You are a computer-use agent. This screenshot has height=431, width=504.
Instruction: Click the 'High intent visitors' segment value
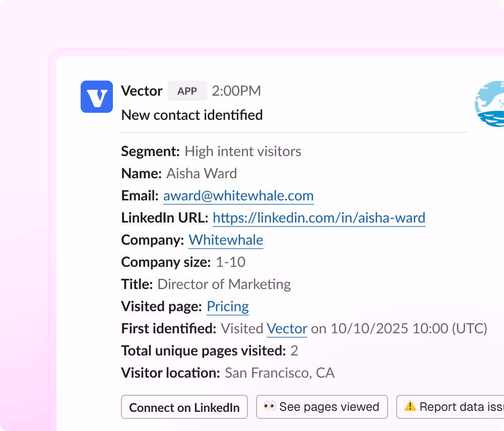coord(243,151)
